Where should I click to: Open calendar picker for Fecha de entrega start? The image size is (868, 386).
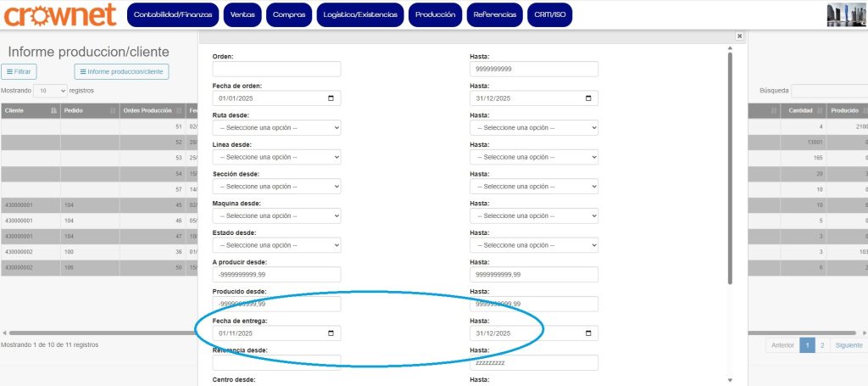[331, 333]
